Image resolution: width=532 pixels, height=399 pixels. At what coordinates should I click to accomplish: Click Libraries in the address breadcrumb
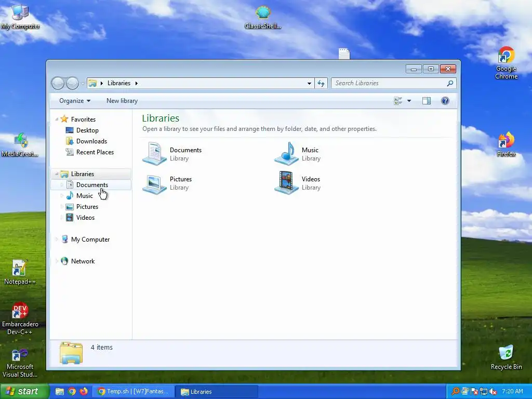(x=119, y=83)
